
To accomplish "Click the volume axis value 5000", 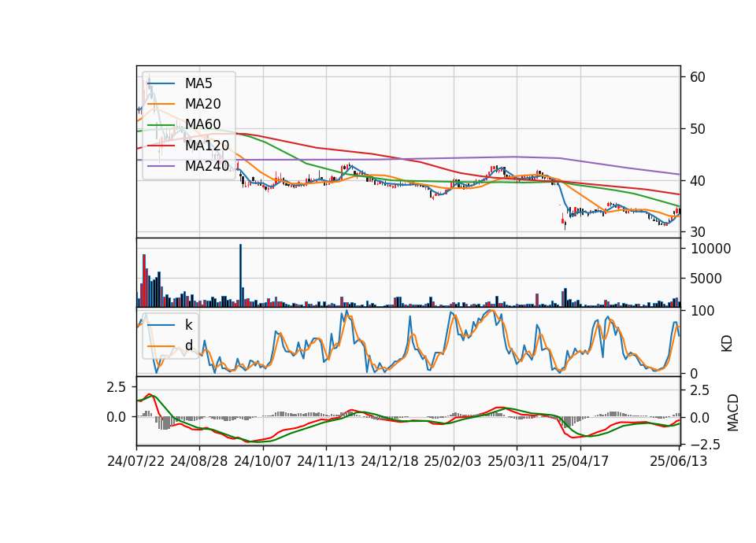I will tap(707, 279).
